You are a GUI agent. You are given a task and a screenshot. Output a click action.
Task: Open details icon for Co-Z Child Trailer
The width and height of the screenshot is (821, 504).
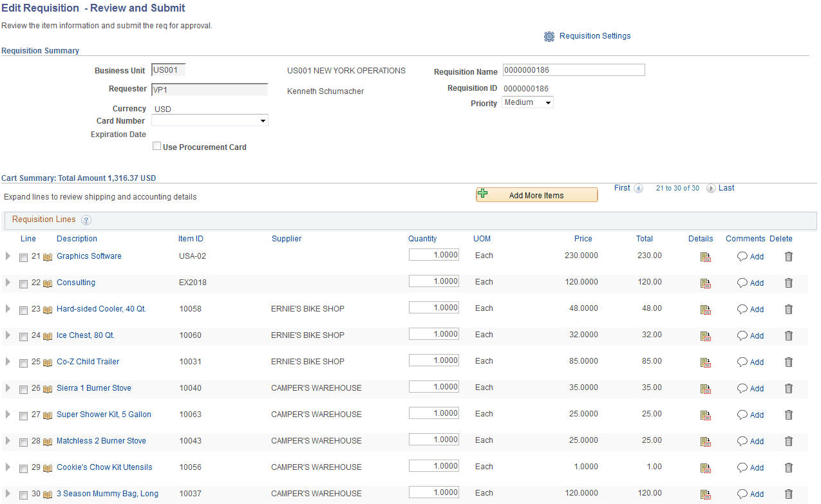[706, 362]
